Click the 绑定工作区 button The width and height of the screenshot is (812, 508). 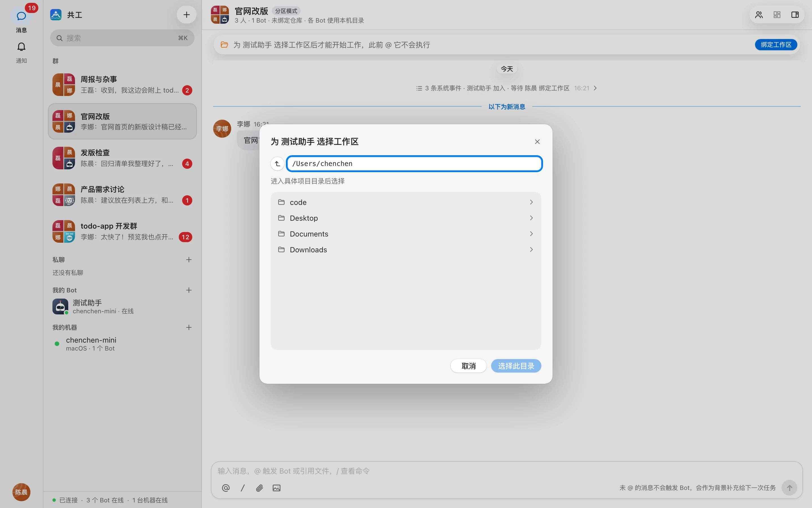coord(776,45)
